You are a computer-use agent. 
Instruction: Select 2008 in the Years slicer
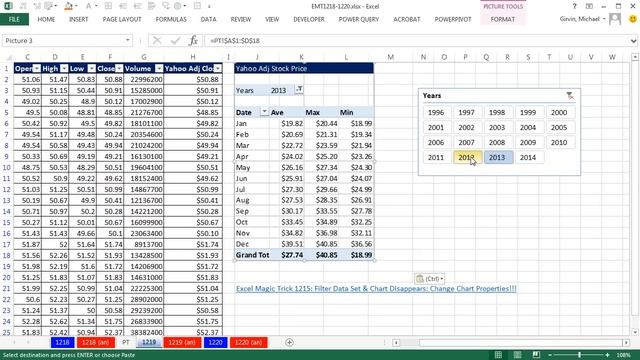497,142
